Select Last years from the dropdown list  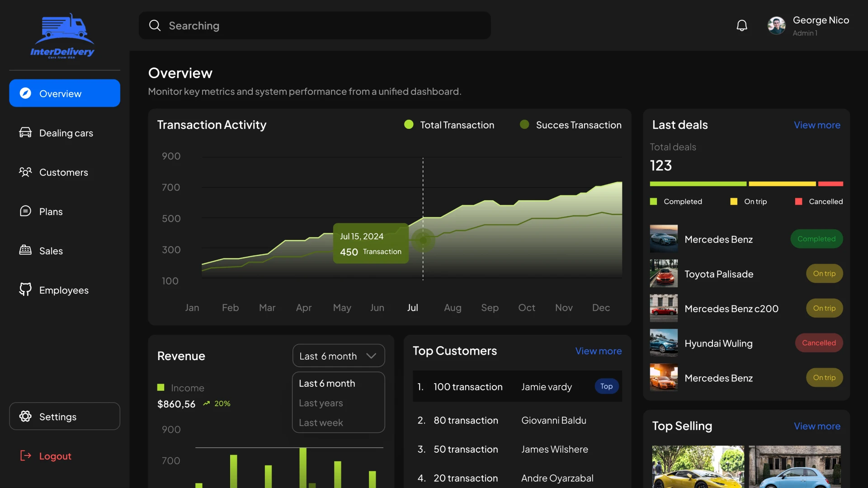pyautogui.click(x=321, y=403)
